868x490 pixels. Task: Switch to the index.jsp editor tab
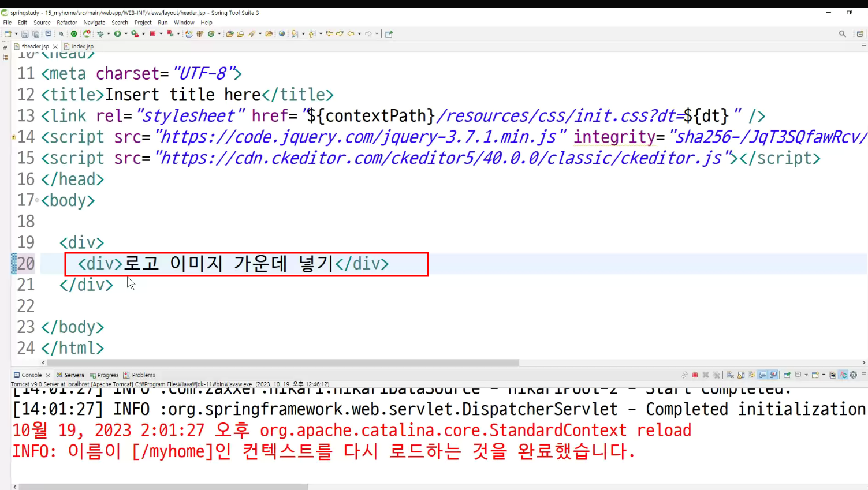coord(79,46)
